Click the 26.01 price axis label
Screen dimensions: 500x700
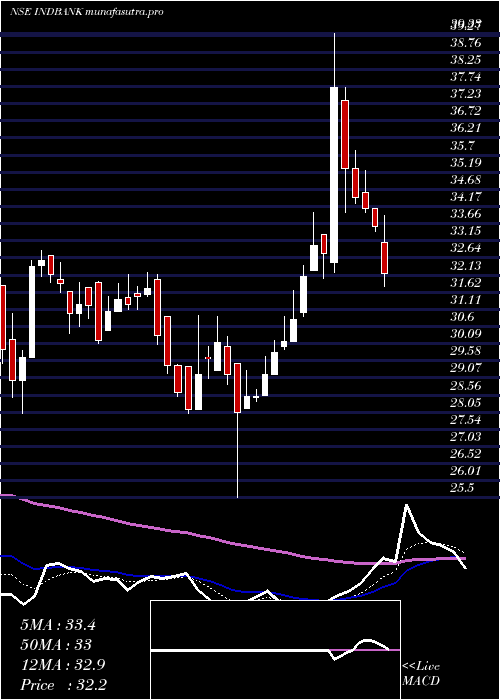coord(466,471)
